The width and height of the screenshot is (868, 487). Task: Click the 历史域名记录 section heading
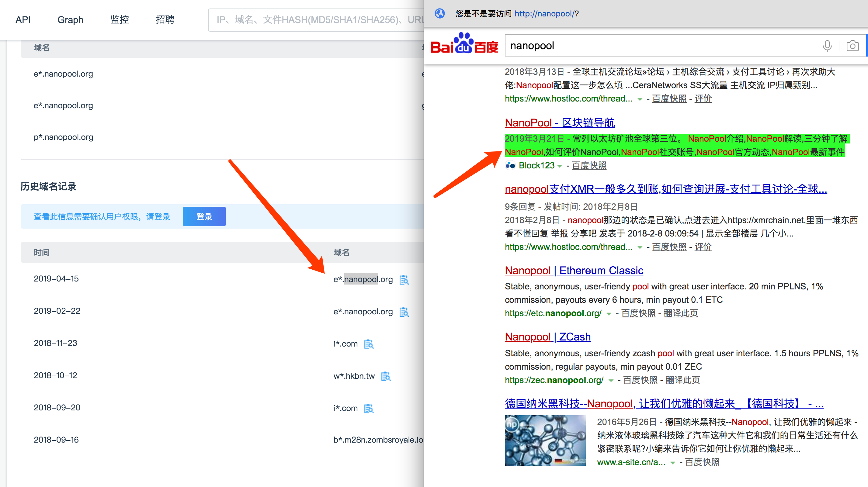(48, 186)
